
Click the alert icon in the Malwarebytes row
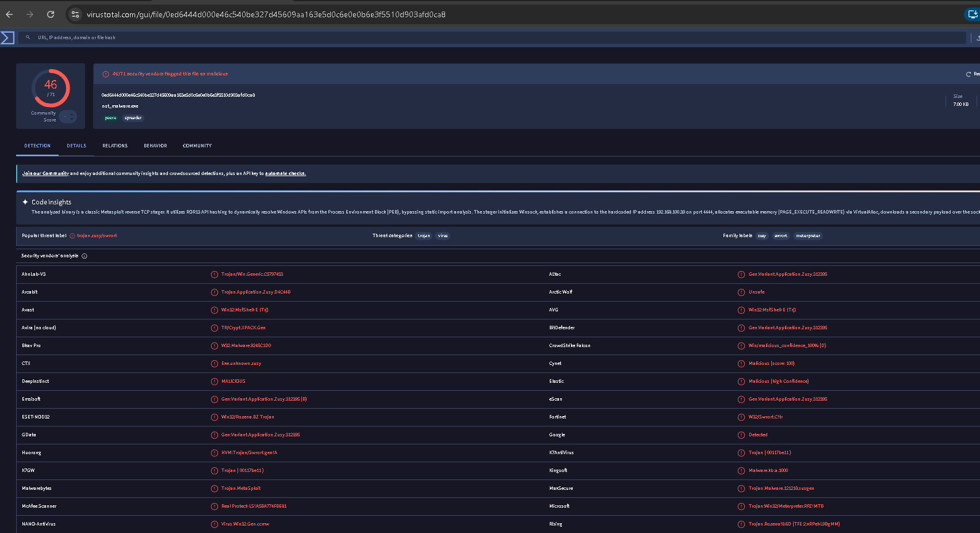coord(215,489)
